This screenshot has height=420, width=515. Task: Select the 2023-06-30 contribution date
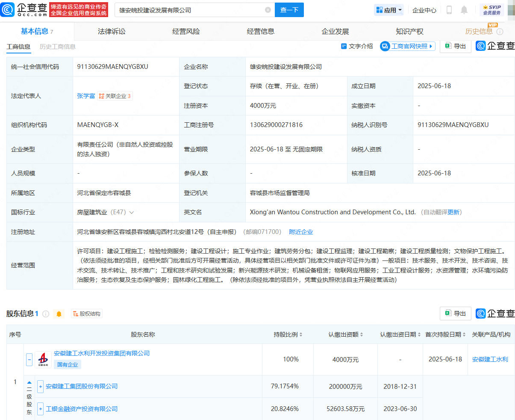(x=400, y=409)
